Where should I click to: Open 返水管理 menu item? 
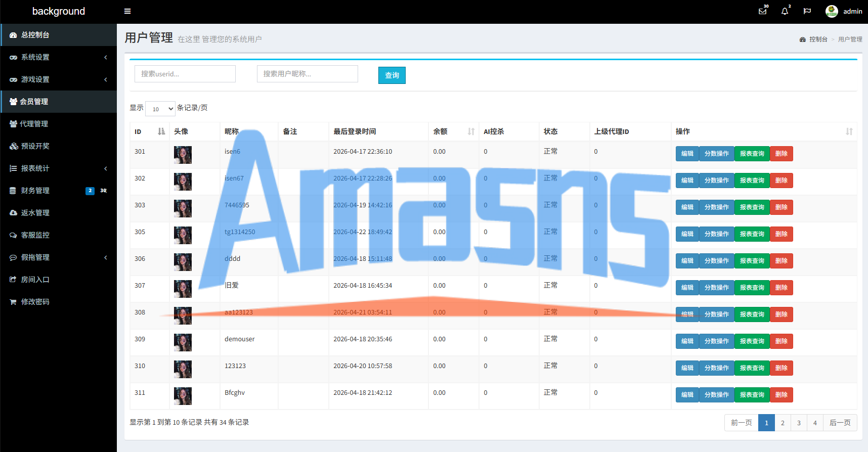click(x=59, y=213)
